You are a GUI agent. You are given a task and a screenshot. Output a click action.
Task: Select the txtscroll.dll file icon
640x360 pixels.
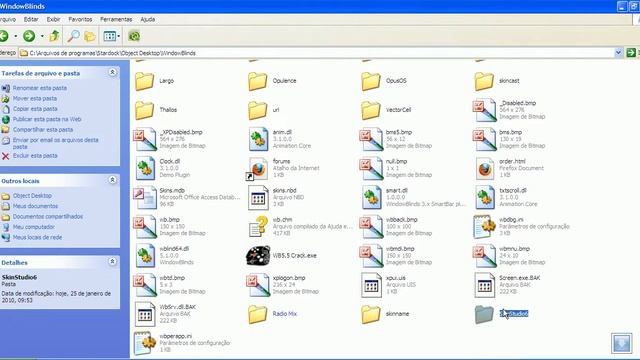click(484, 197)
